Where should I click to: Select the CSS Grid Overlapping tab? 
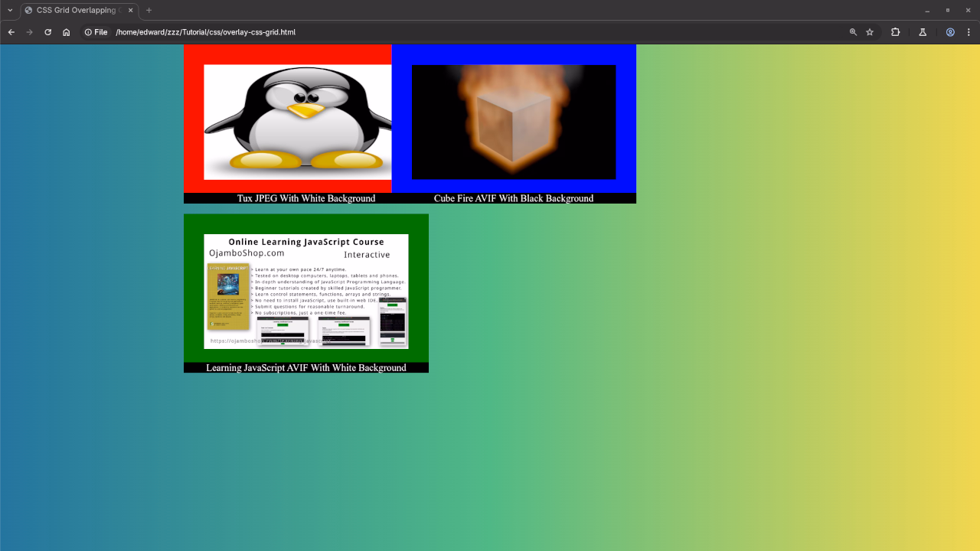point(80,10)
